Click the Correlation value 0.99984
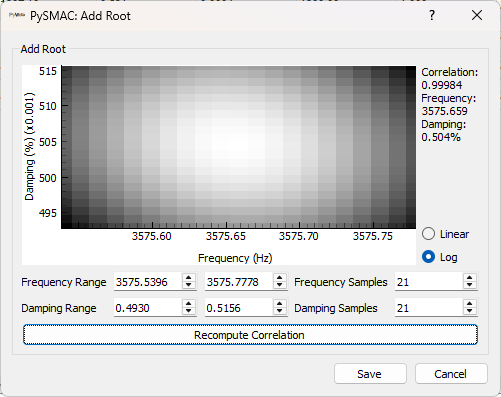This screenshot has height=397, width=501. (442, 85)
